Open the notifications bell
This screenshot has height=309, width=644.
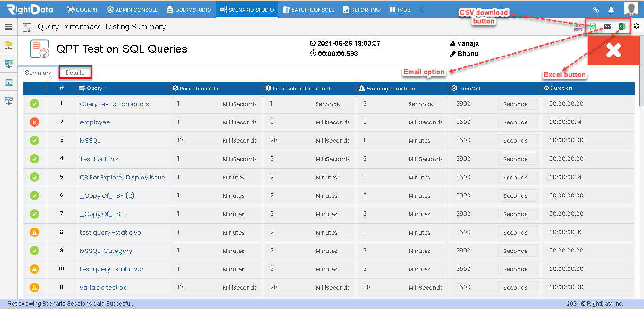tap(611, 9)
